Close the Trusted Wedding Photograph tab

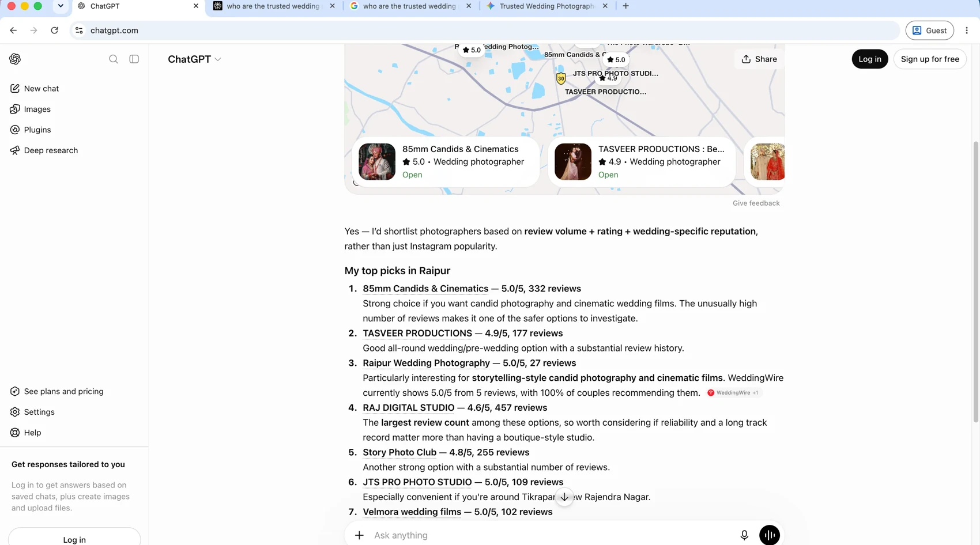[x=605, y=6]
